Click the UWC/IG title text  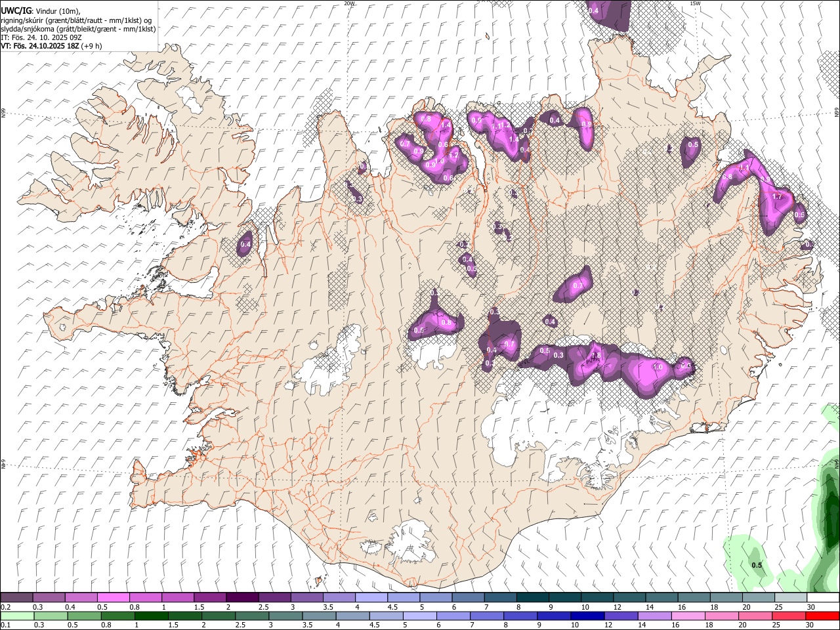16,10
